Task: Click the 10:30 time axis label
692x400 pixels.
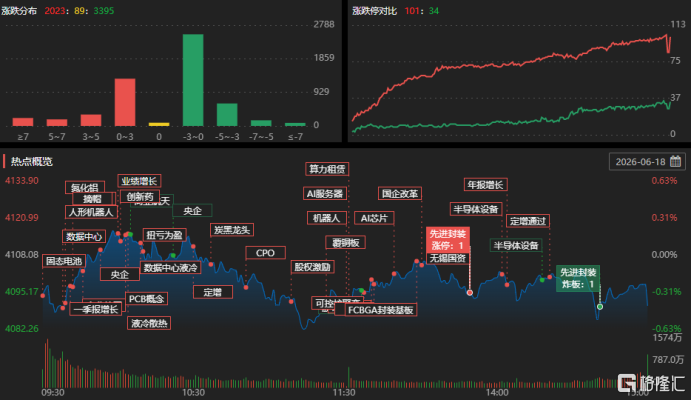Action: (193, 392)
